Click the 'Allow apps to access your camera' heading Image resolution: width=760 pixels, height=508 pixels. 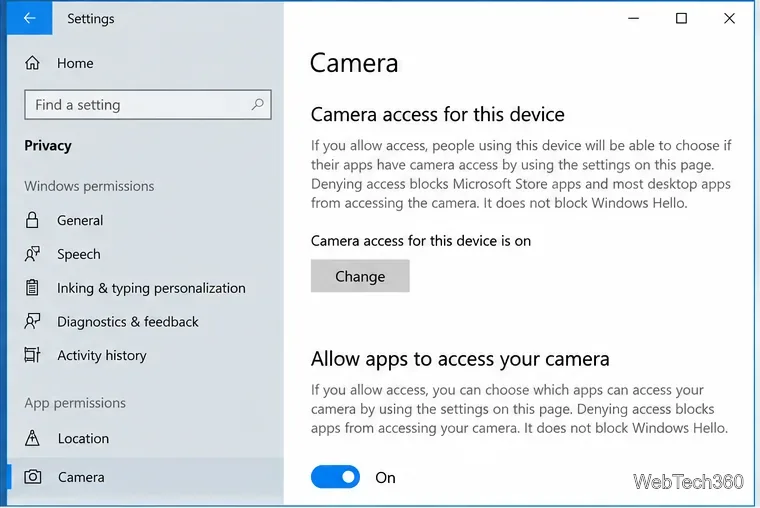click(460, 359)
